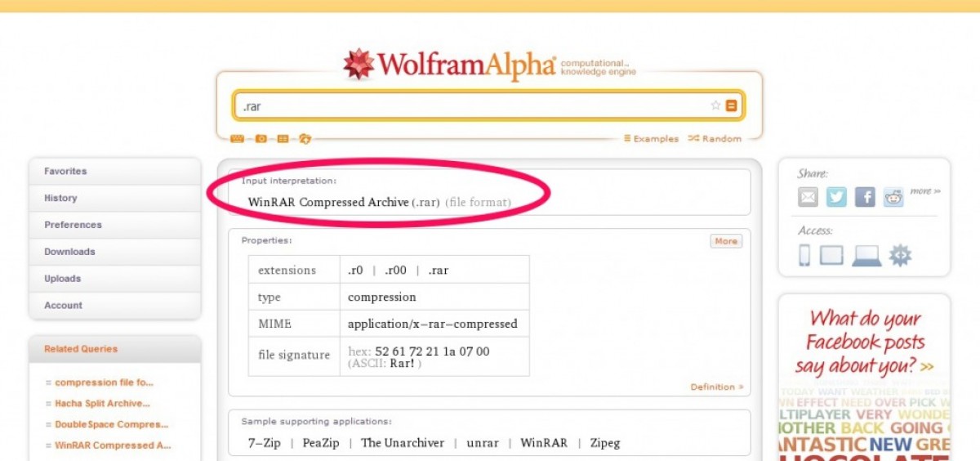
Task: Open related query DoubleSpace Compres...
Action: [x=111, y=425]
